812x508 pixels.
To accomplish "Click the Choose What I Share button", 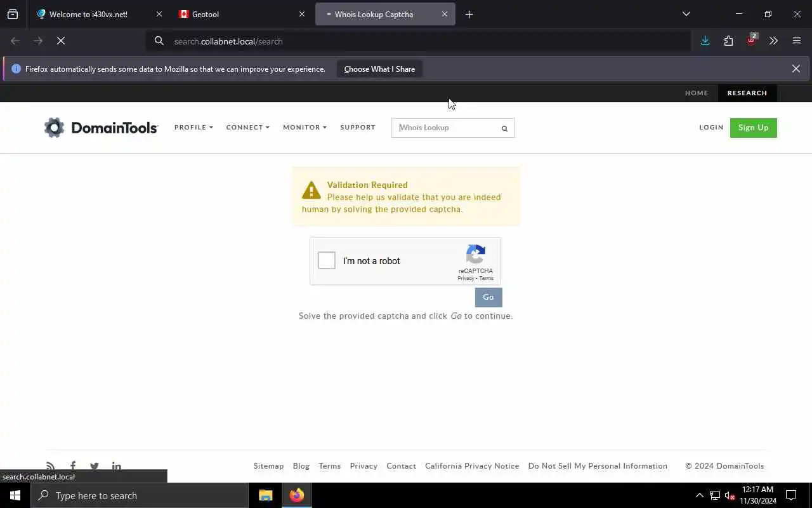I will click(379, 69).
